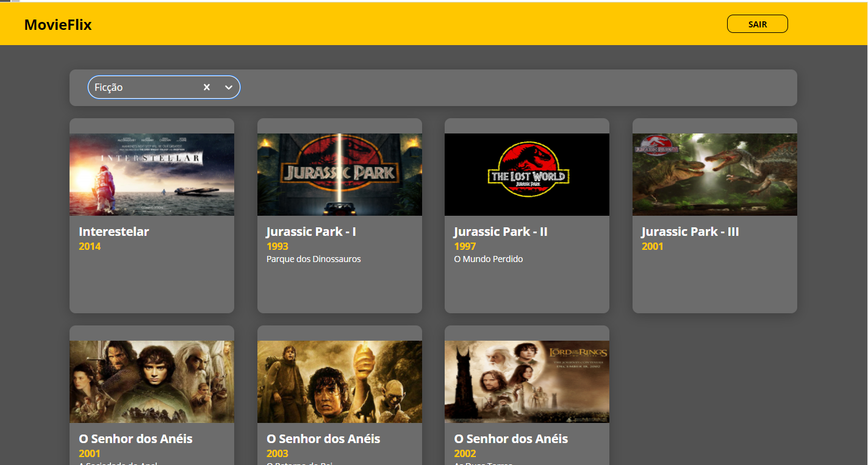
Task: Click the year 1993 label
Action: click(278, 246)
